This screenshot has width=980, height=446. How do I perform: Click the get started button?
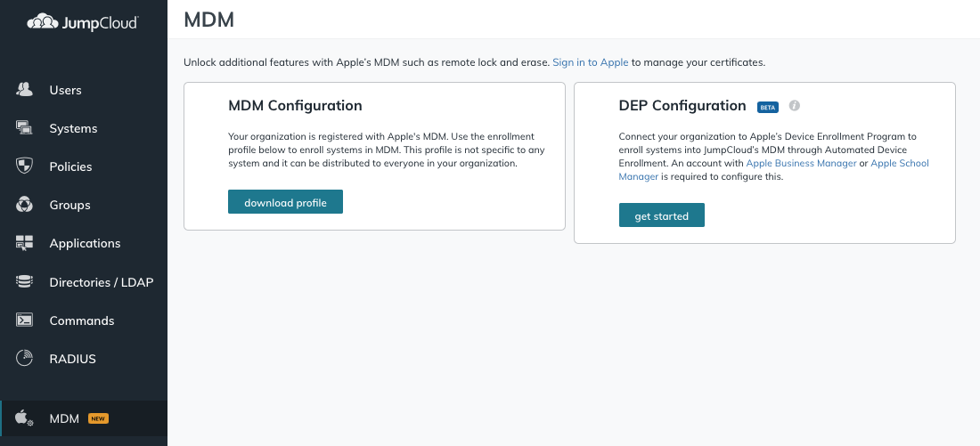(x=661, y=215)
